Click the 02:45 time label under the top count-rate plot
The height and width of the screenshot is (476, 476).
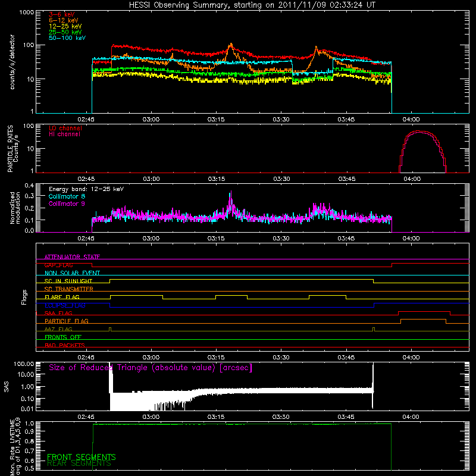[x=86, y=120]
